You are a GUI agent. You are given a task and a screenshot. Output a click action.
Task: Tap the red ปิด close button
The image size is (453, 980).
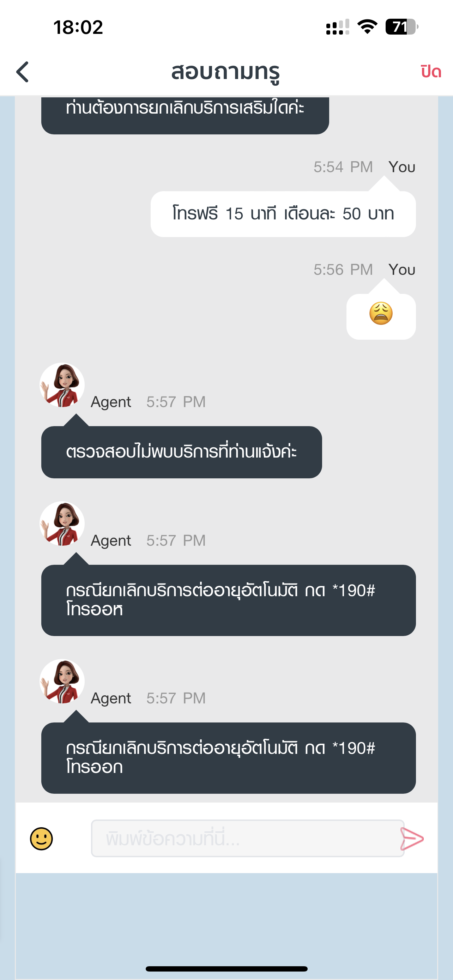click(430, 72)
